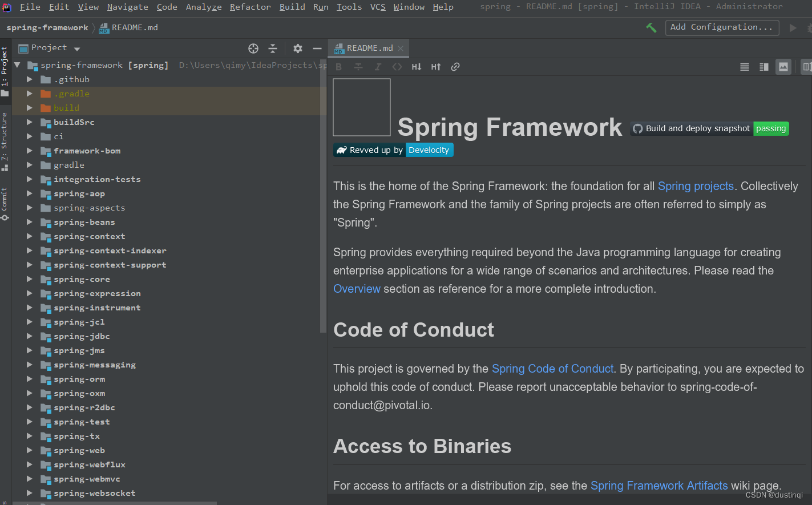
Task: Decrease header level icon
Action: point(417,67)
